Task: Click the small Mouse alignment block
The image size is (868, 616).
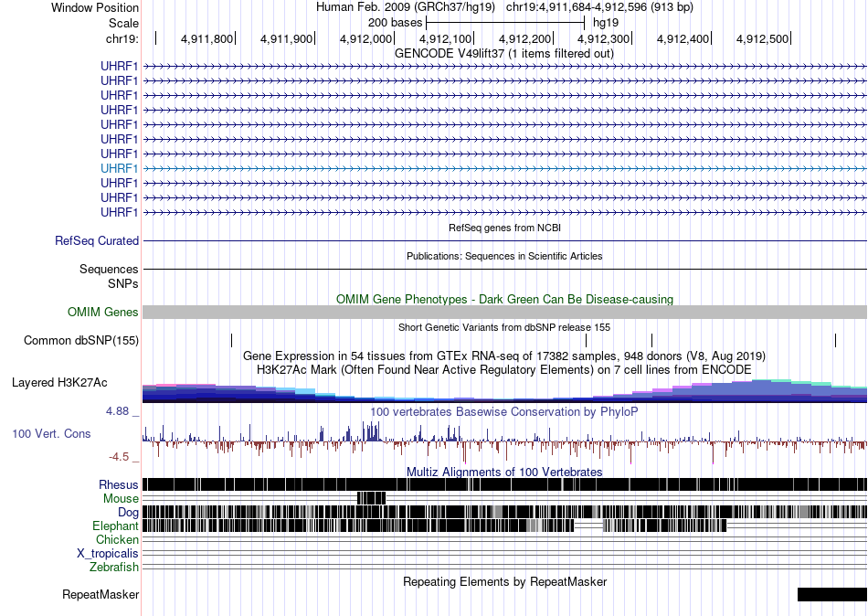Action: [372, 498]
